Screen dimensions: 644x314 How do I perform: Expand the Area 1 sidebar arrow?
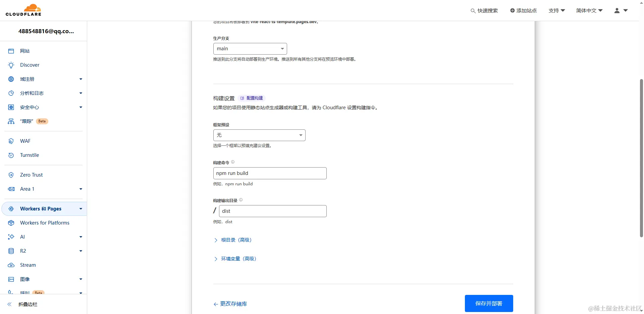[80, 189]
